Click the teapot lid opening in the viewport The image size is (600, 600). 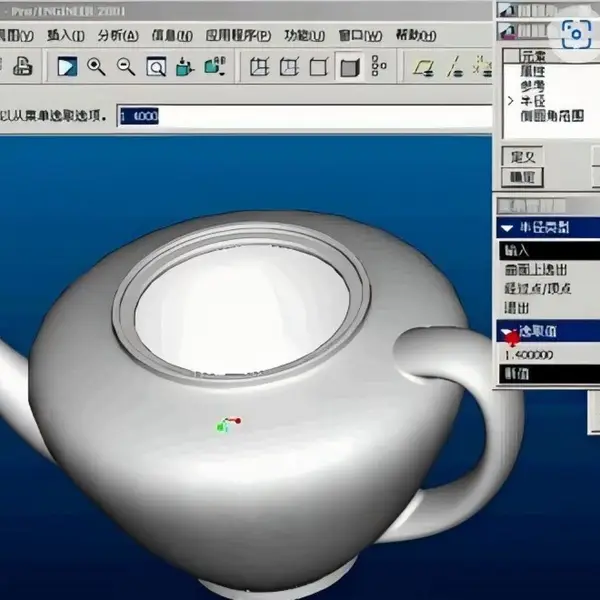(242, 308)
